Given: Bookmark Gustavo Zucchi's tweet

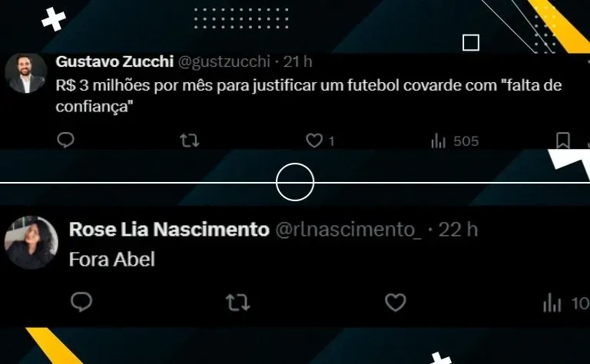Looking at the screenshot, I should click(563, 141).
